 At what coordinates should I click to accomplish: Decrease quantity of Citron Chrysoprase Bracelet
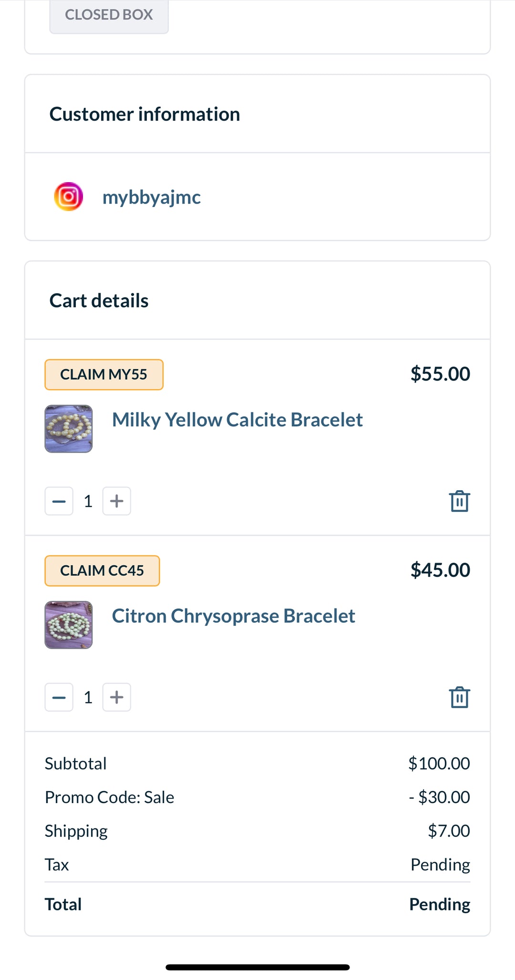[x=59, y=697]
